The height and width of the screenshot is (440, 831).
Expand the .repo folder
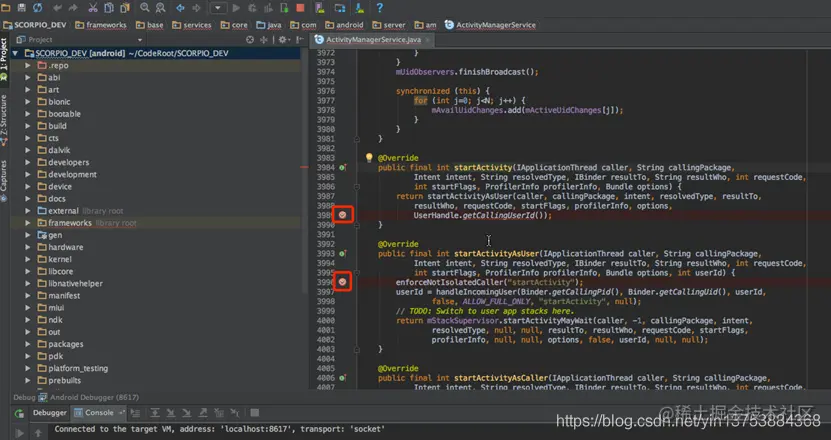coord(28,65)
